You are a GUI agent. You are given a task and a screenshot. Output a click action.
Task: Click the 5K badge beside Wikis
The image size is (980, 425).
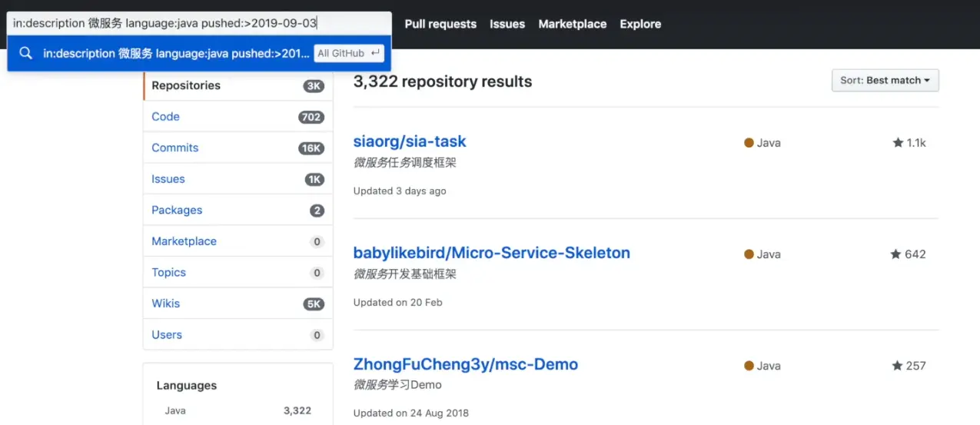(x=314, y=304)
